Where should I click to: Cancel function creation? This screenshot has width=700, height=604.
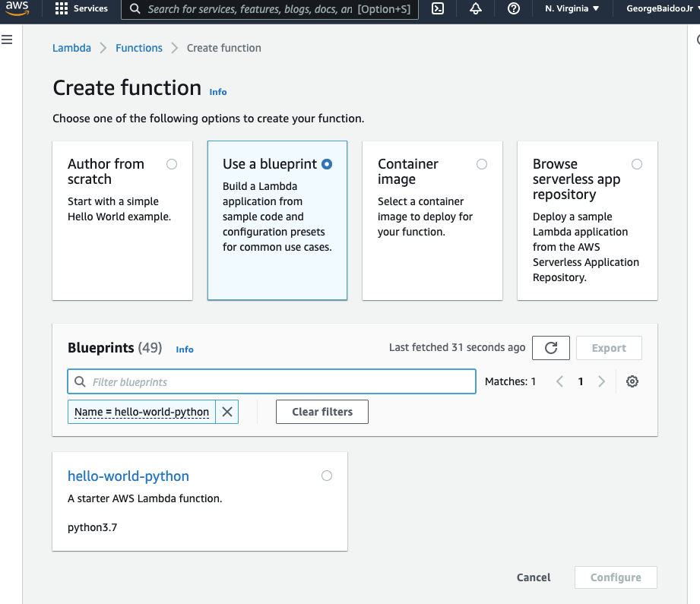point(533,577)
